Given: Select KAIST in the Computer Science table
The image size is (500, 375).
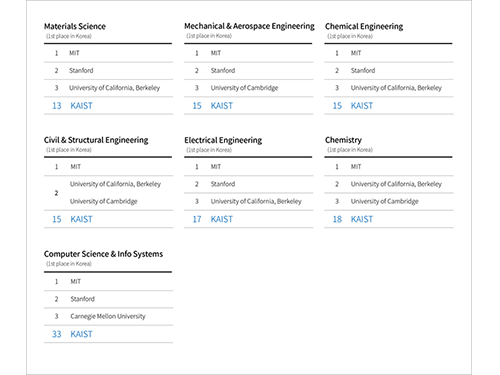Looking at the screenshot, I should (81, 334).
